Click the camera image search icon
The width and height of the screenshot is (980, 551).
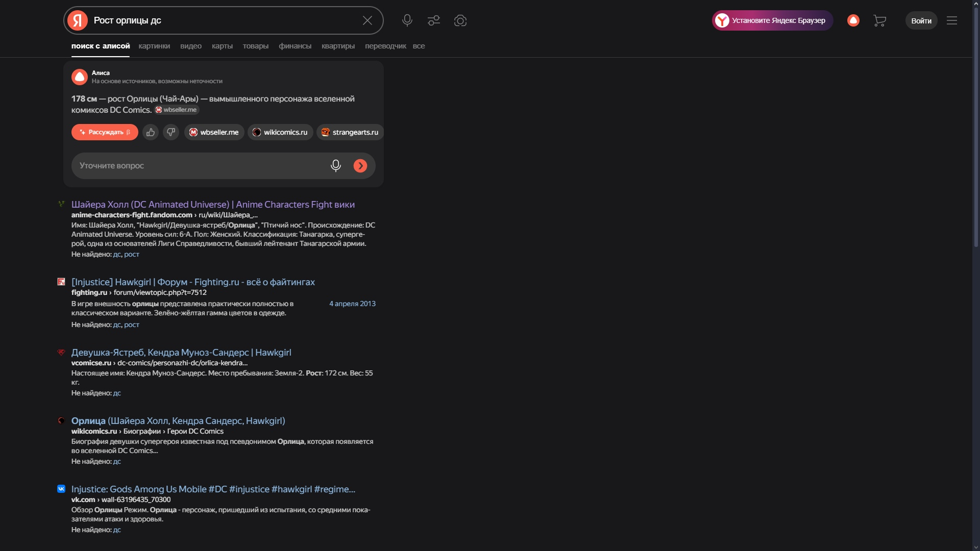pos(460,20)
